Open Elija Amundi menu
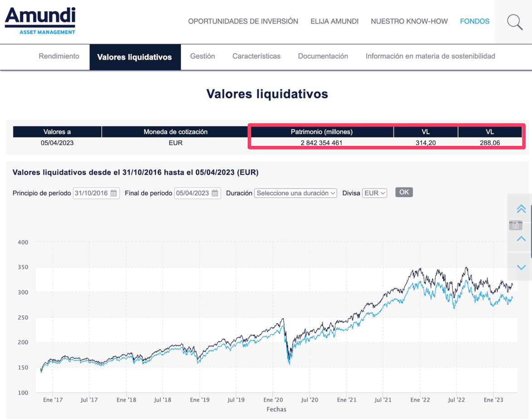The width and height of the screenshot is (532, 419). [x=334, y=21]
